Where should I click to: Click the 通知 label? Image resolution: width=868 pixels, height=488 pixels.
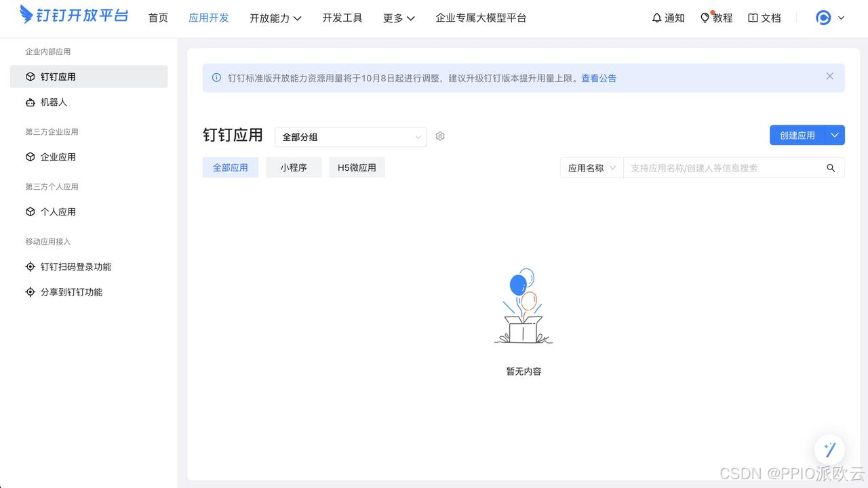point(675,18)
